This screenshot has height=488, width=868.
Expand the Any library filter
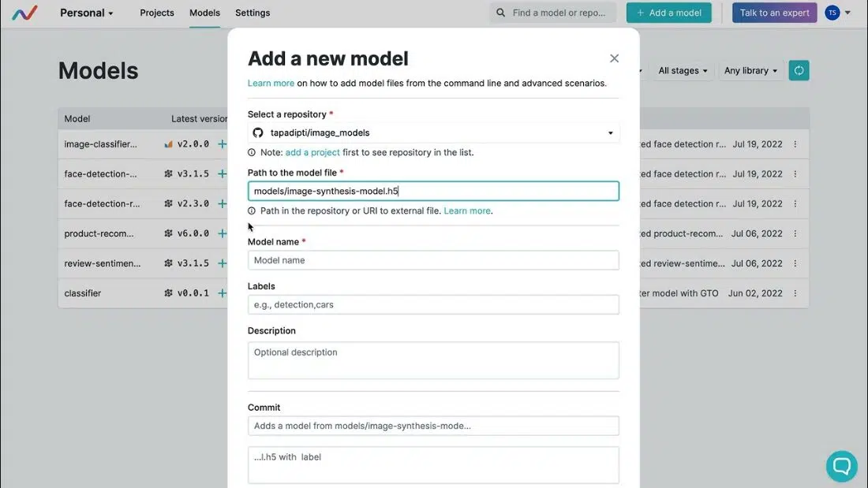coord(750,71)
